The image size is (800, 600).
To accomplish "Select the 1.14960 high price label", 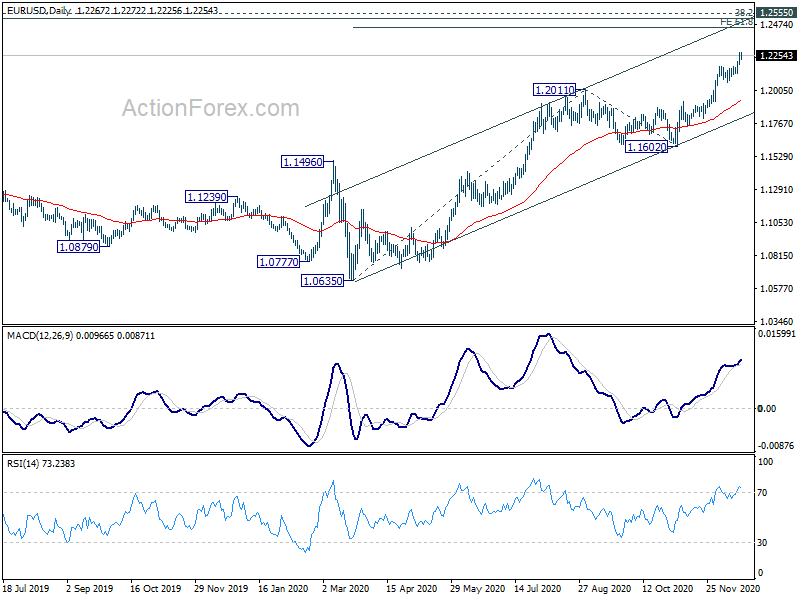I will click(x=303, y=162).
